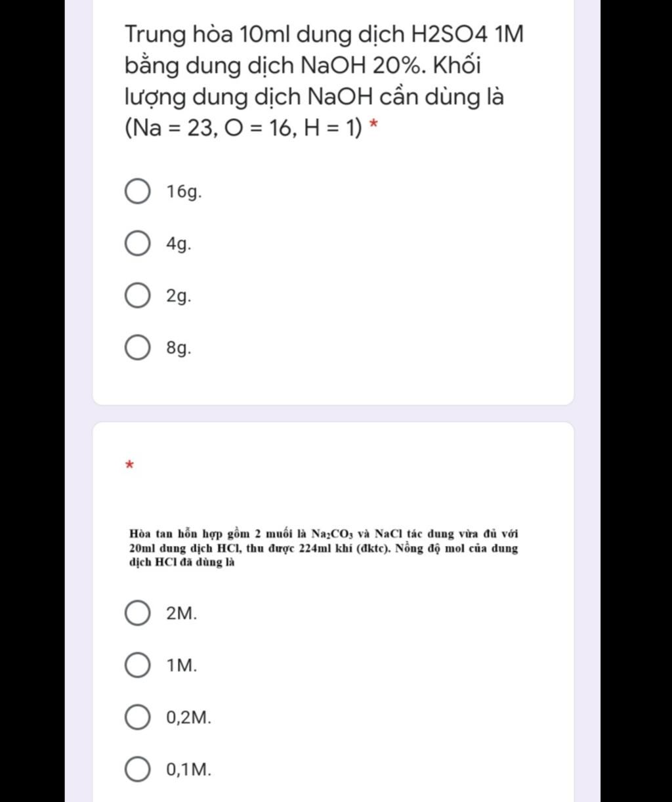672x802 pixels.
Task: Pick the 0,2M radio circle
Action: point(136,717)
